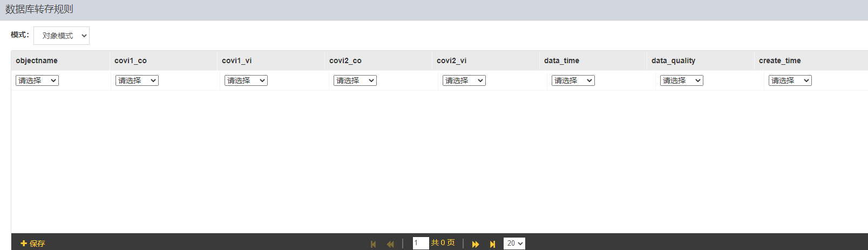Click the 数据库转存规则 page title
Image resolution: width=868 pixels, height=250 pixels.
pyautogui.click(x=39, y=9)
